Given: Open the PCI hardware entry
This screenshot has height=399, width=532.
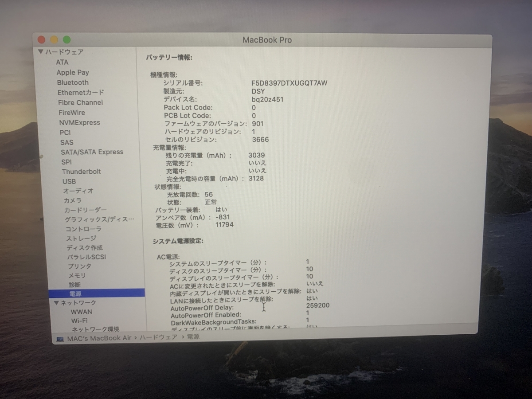Looking at the screenshot, I should [65, 132].
